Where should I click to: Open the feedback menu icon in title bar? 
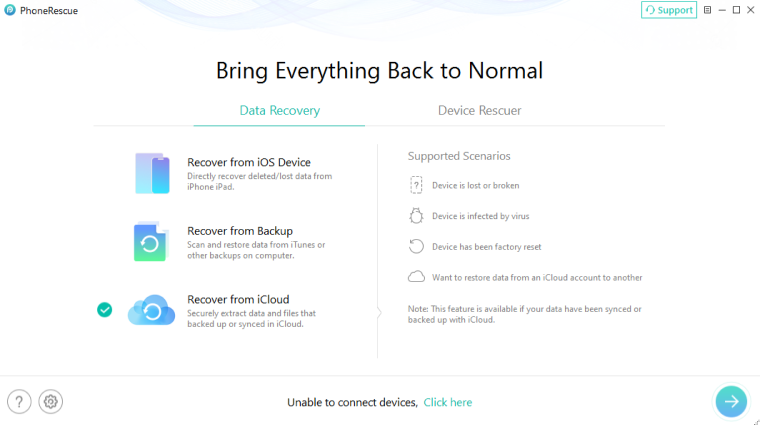point(707,10)
